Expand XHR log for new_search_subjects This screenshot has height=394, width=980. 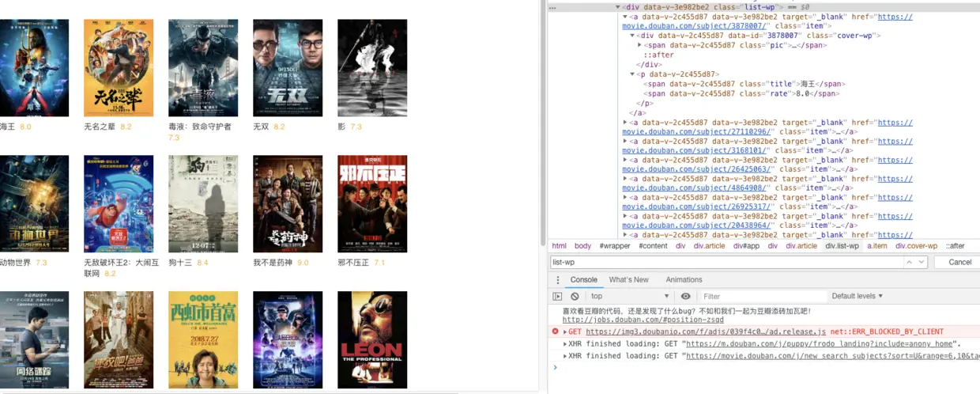pos(565,356)
